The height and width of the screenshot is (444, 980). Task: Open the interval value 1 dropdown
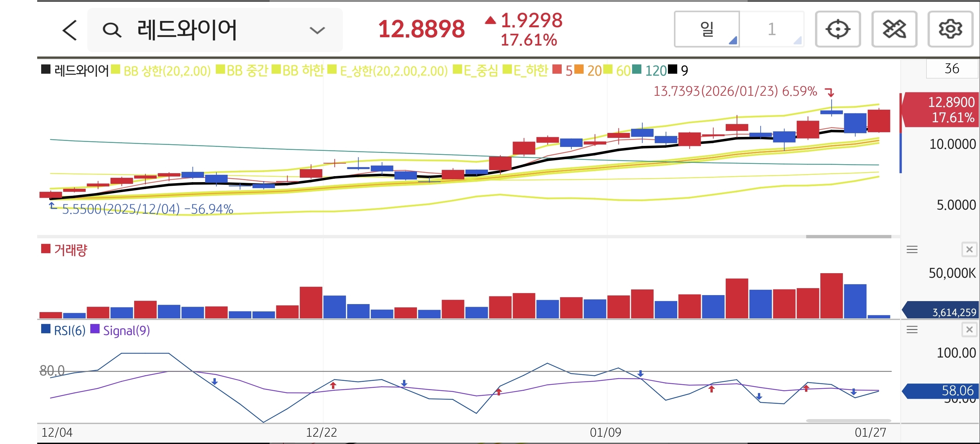[772, 29]
